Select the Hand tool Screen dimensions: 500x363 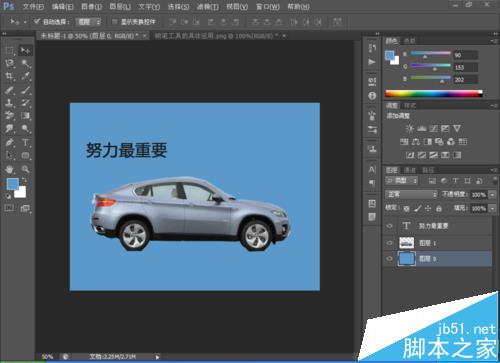tap(9, 169)
